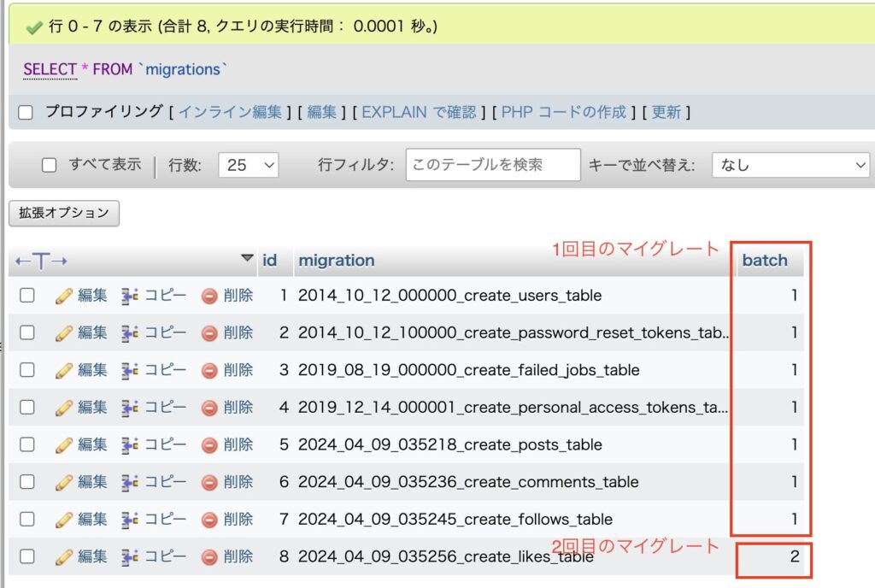Image resolution: width=875 pixels, height=588 pixels.
Task: Select the checkbox for row id 5
Action: (27, 444)
